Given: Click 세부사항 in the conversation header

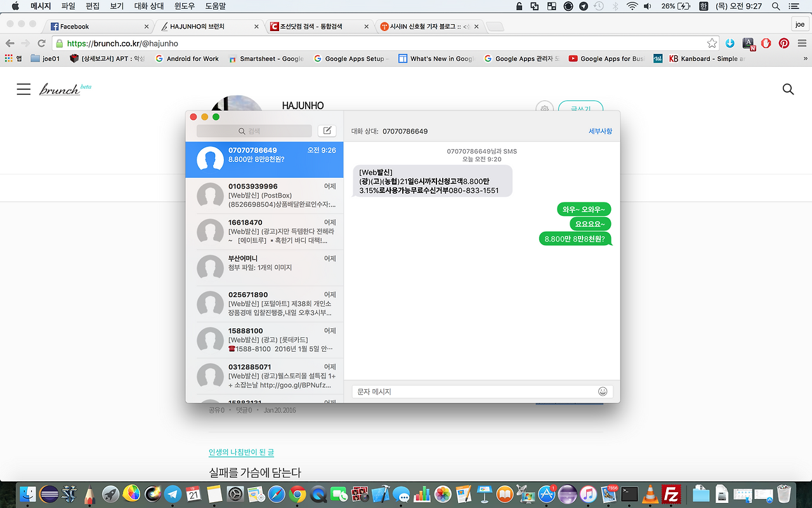Looking at the screenshot, I should coord(600,131).
